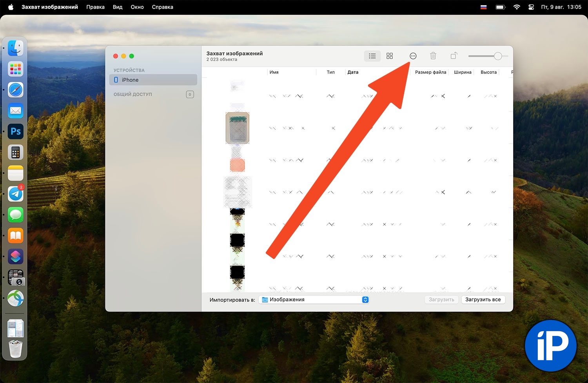Sort by the "Дата" column header
This screenshot has height=383, width=588.
click(353, 72)
